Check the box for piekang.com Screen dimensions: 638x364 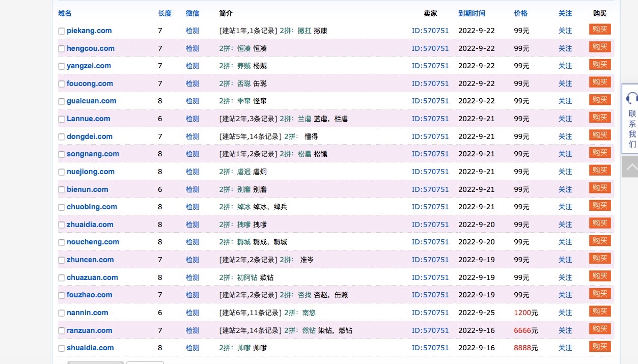62,31
